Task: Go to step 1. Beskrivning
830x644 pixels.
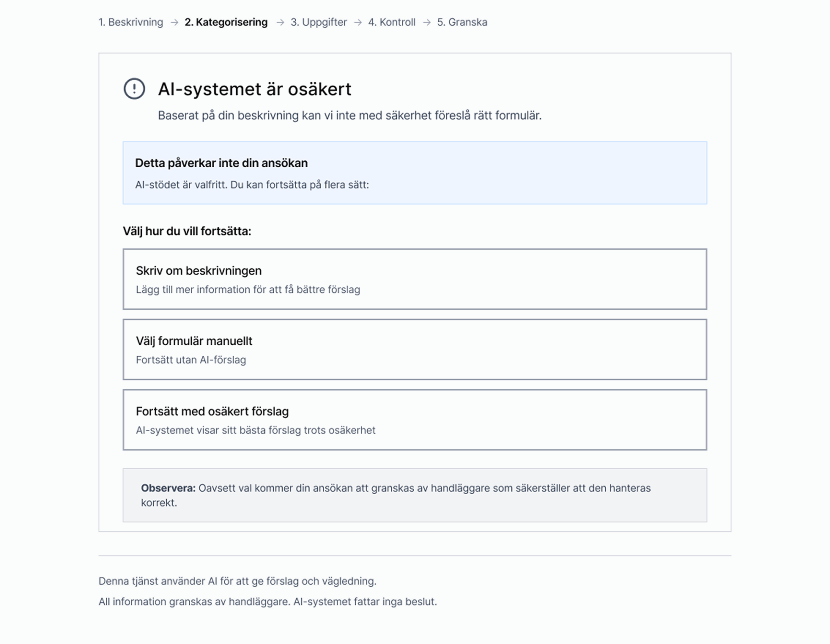Action: tap(131, 22)
